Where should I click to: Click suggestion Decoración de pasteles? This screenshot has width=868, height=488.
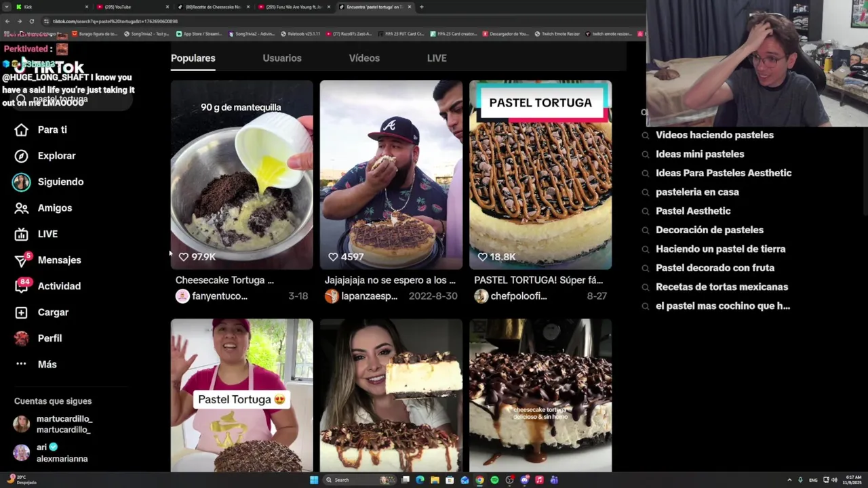click(x=709, y=230)
